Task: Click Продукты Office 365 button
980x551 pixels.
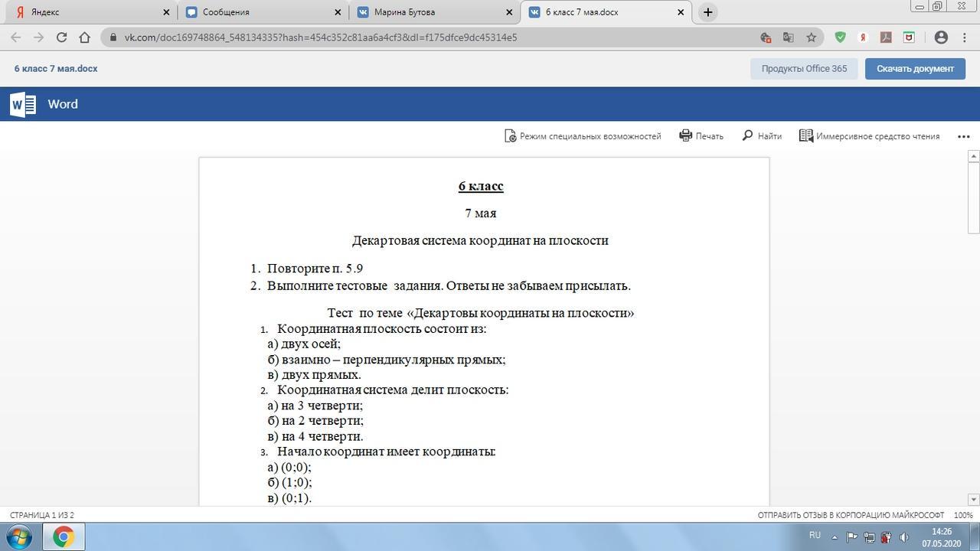Action: pyautogui.click(x=804, y=68)
